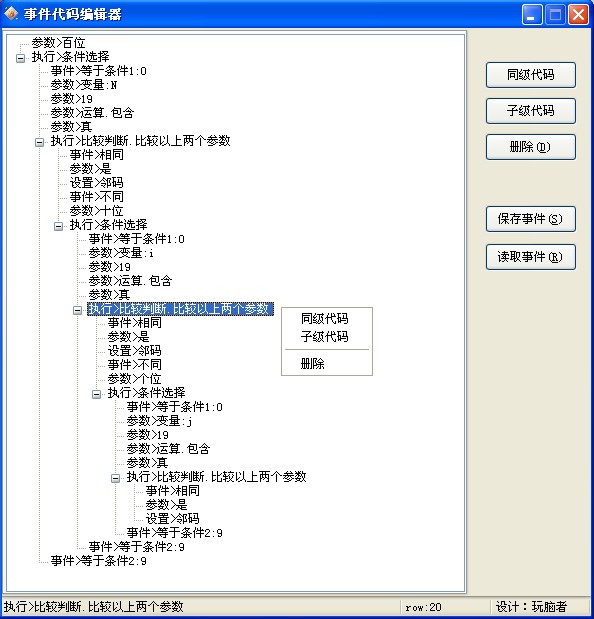594x619 pixels.
Task: Select the 参数>个位 tree item
Action: point(135,379)
